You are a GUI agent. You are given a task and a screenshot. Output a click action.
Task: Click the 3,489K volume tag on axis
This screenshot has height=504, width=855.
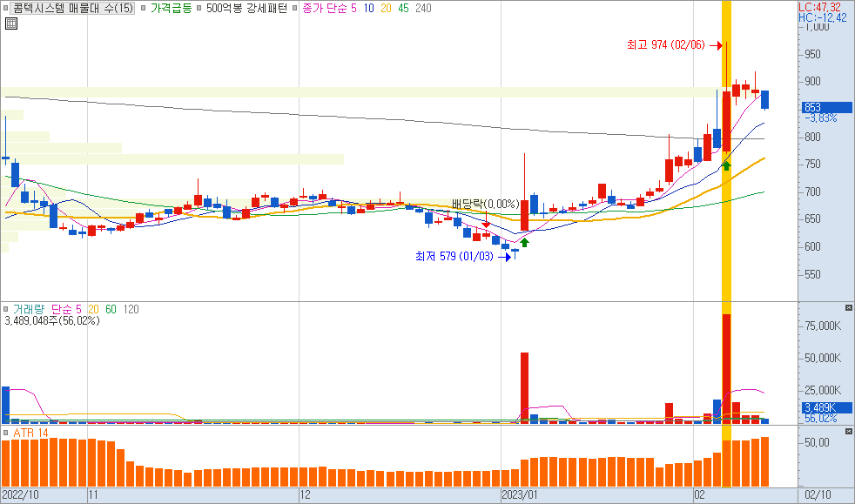click(827, 407)
